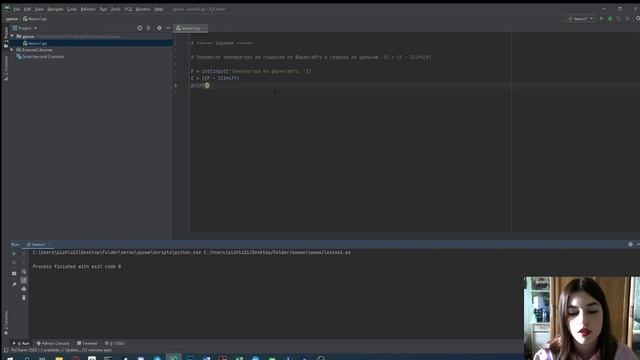Open the Help menu
The height and width of the screenshot is (360, 640).
(x=159, y=9)
